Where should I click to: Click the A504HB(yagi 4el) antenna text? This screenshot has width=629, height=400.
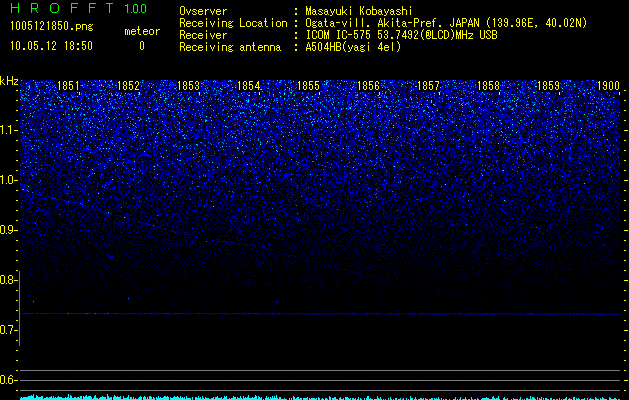click(353, 47)
